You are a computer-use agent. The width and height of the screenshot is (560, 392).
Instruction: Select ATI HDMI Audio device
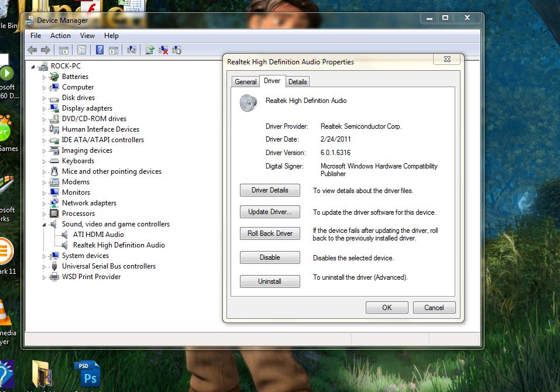(x=98, y=235)
